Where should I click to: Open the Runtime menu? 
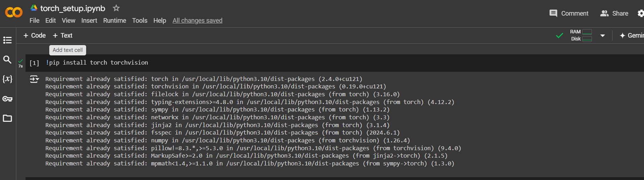click(x=114, y=21)
